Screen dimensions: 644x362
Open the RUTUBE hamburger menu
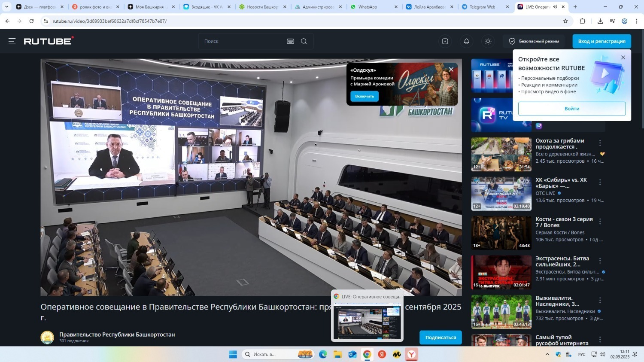[12, 41]
